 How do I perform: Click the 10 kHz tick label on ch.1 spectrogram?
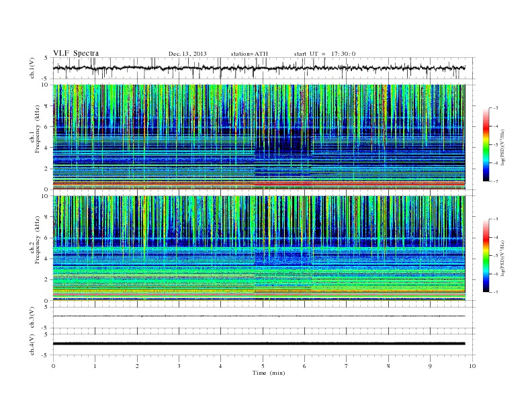[x=44, y=85]
